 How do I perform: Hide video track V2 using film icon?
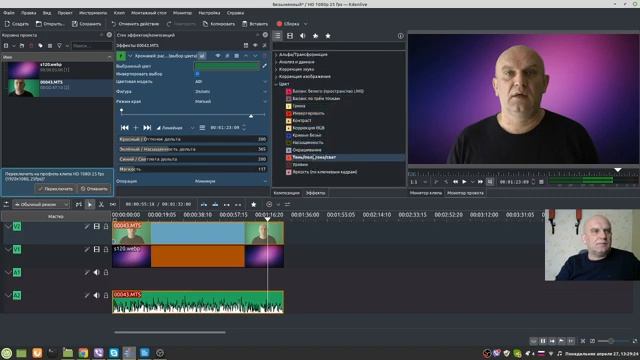(97, 226)
